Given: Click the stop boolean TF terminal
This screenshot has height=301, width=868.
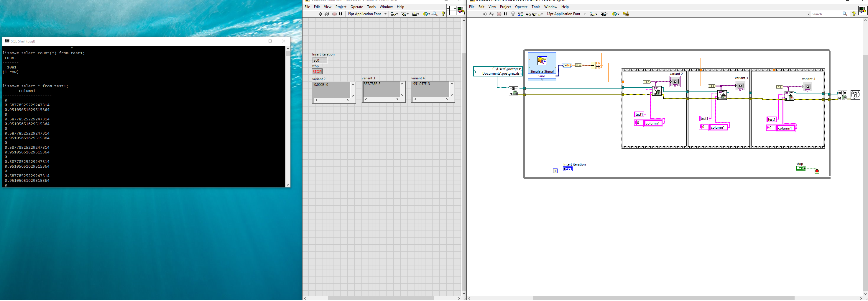Looking at the screenshot, I should (x=800, y=168).
